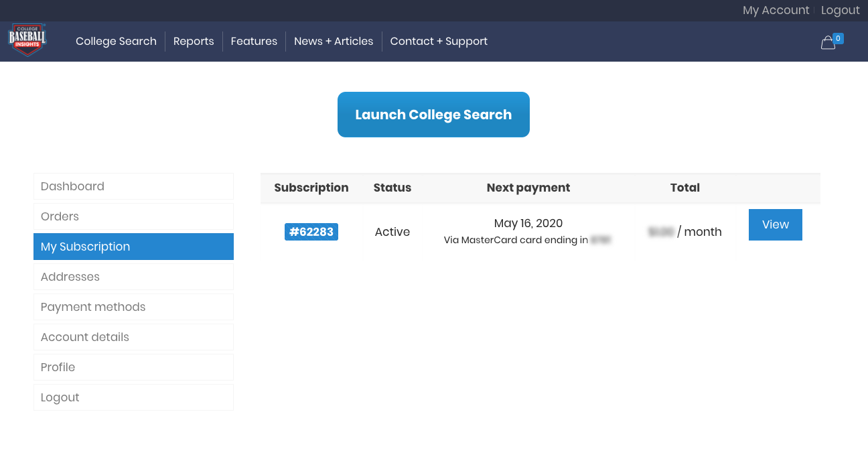Open Orders in account sidebar

(x=133, y=216)
